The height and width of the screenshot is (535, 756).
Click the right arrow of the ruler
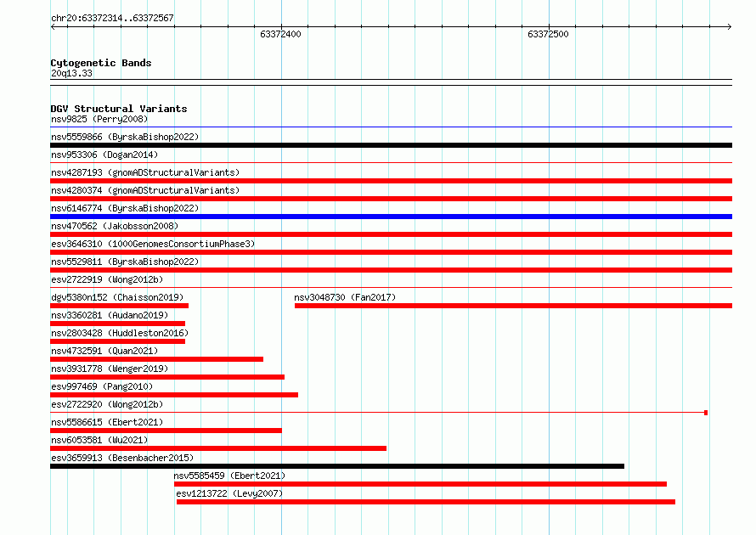point(730,27)
